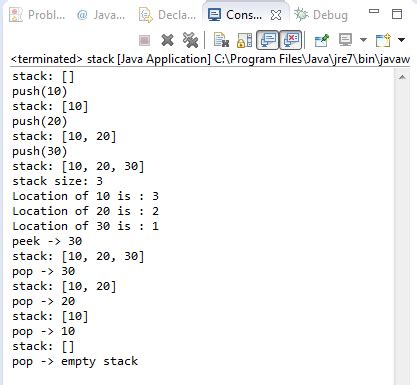Click the console scrollbar up arrow

click(402, 77)
